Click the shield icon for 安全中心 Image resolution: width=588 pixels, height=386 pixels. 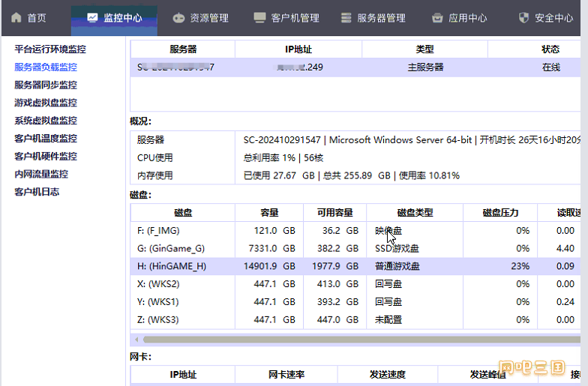point(523,18)
